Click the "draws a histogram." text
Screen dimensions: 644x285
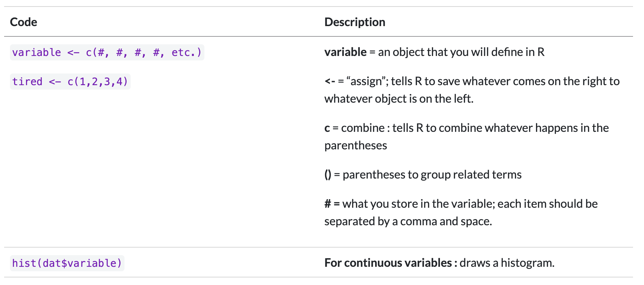(506, 263)
